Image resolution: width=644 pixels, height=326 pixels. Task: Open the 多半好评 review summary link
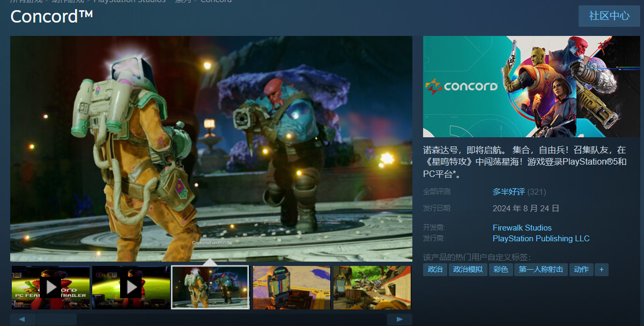pos(508,191)
